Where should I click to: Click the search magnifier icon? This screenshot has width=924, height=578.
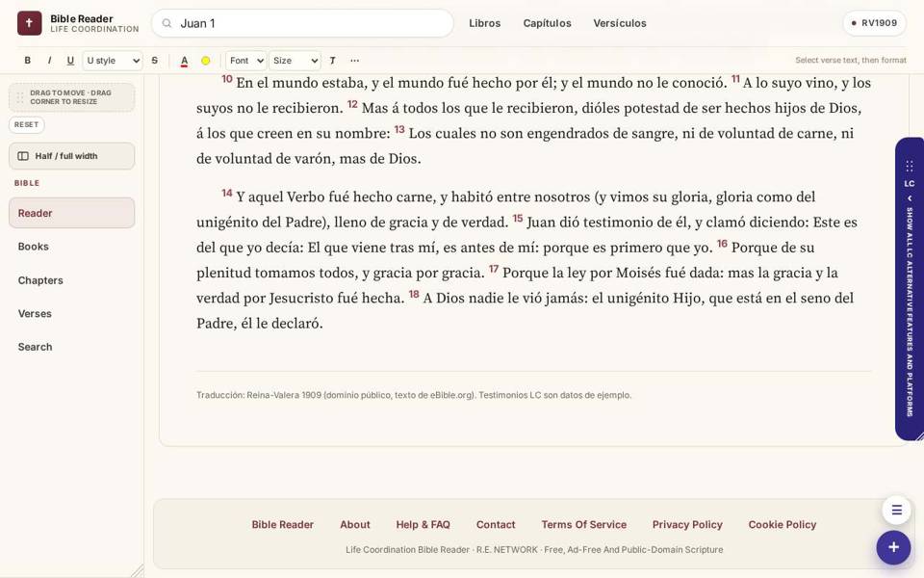click(x=167, y=23)
